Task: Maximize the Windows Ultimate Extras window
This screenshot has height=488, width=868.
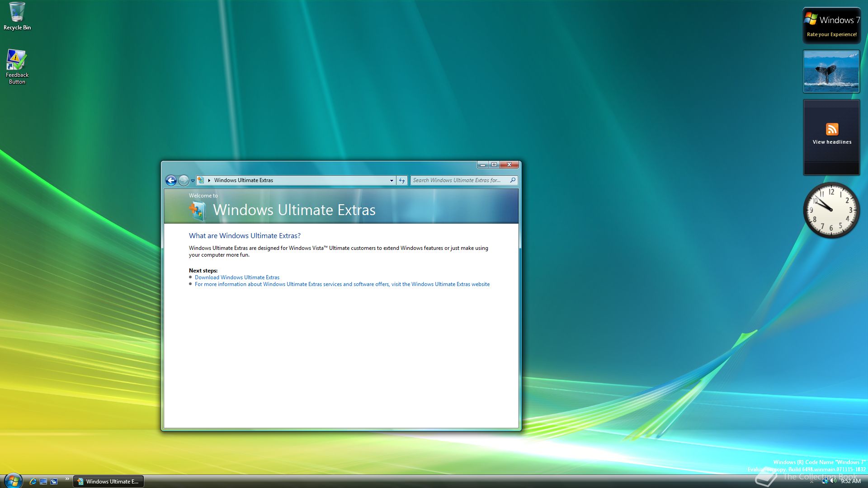Action: 494,165
